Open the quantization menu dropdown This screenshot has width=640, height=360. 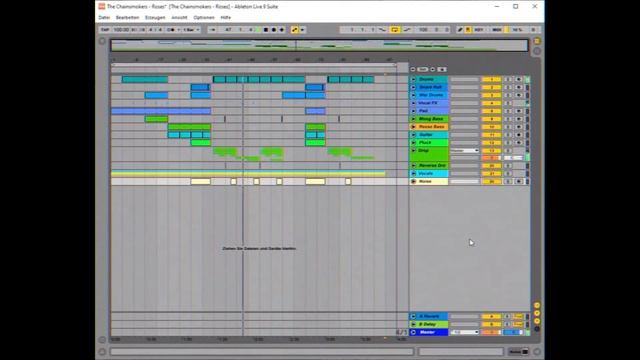pyautogui.click(x=191, y=30)
